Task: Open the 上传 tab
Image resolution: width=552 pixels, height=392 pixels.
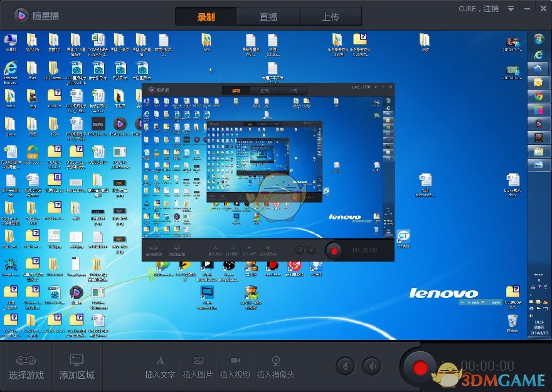Action: point(331,17)
